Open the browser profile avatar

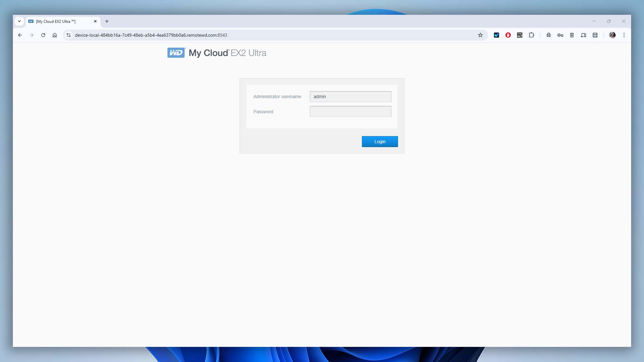tap(612, 35)
